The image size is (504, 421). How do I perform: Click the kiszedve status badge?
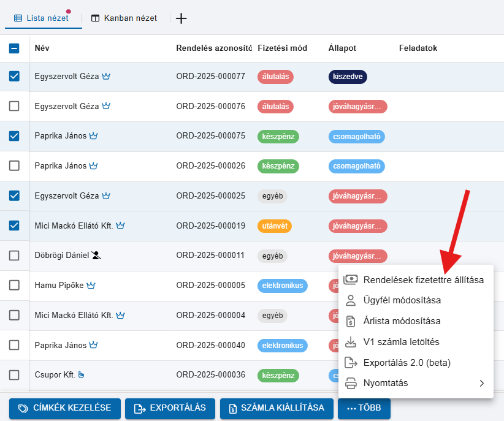coord(348,77)
